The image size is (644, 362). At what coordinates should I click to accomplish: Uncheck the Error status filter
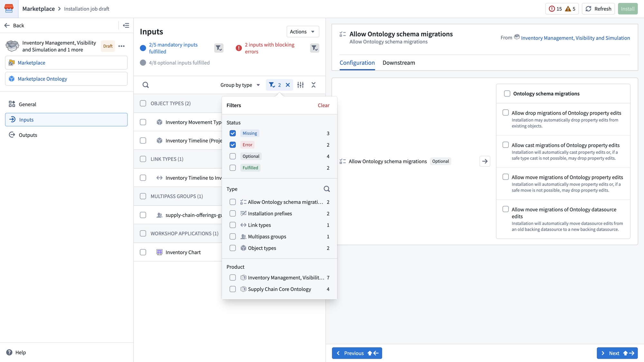coord(232,145)
